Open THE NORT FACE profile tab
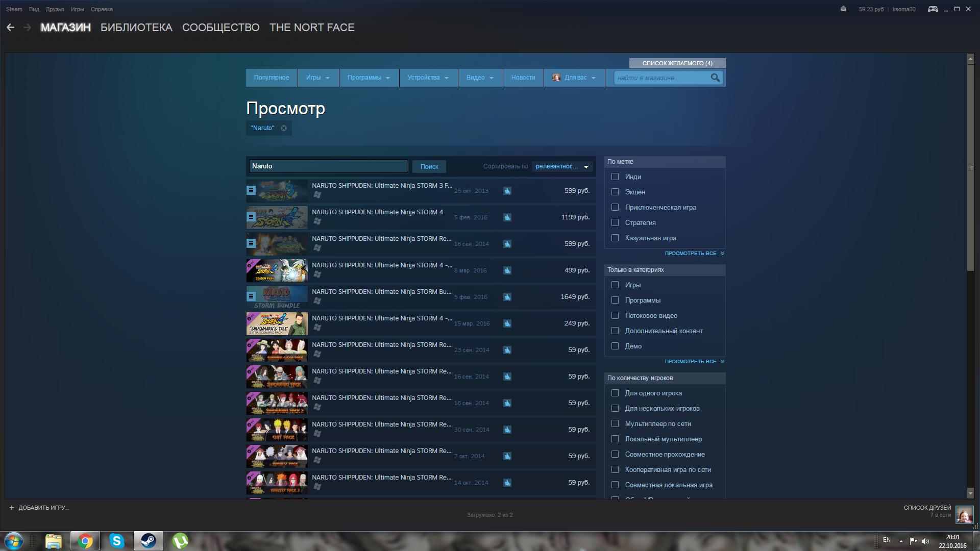This screenshot has width=980, height=551. (x=312, y=28)
